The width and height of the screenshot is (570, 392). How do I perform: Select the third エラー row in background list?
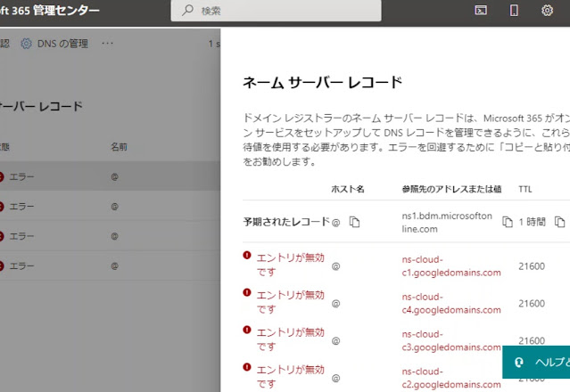tap(110, 236)
